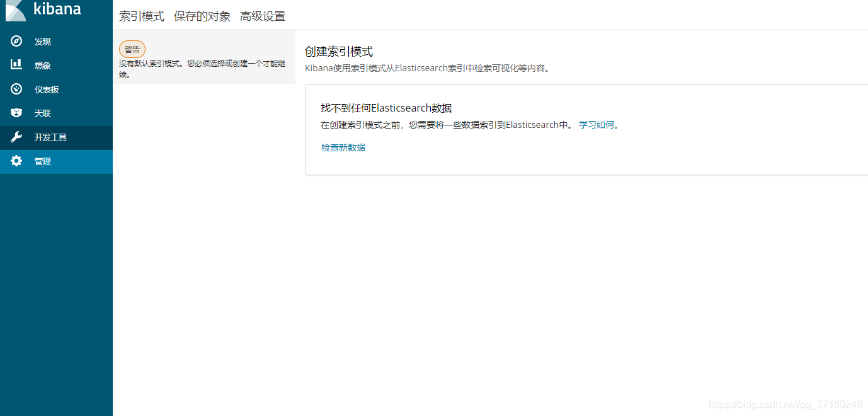Open the 发现 sidebar menu item

click(56, 42)
